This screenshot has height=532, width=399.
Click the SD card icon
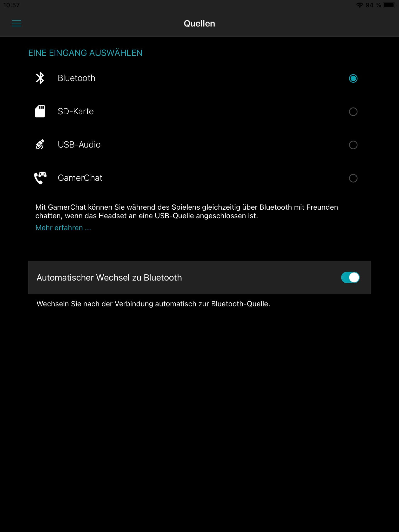tap(40, 111)
